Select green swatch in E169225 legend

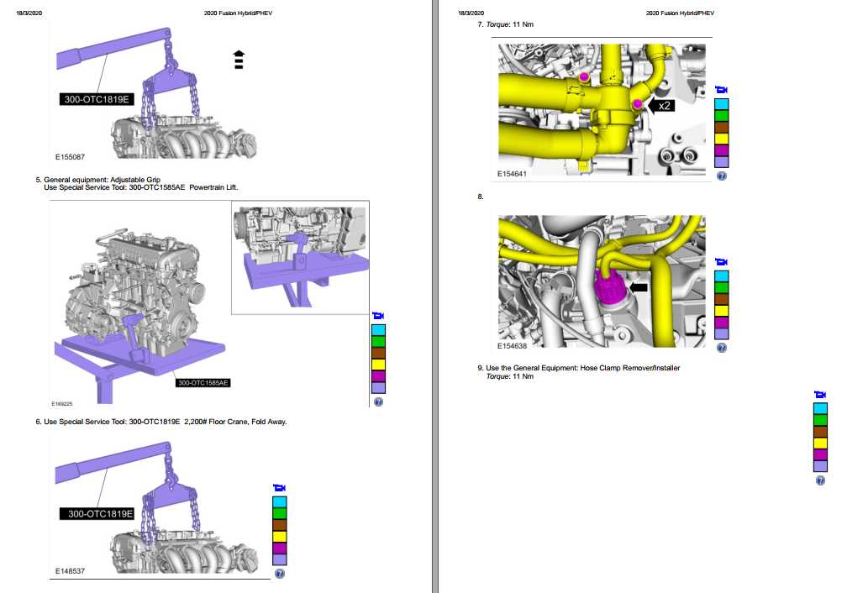(x=379, y=342)
